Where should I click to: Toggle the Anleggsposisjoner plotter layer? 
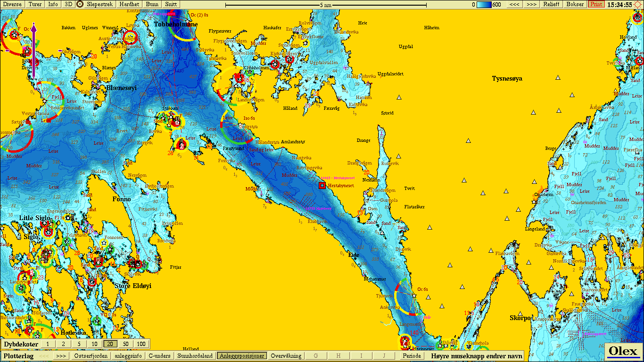(x=242, y=356)
